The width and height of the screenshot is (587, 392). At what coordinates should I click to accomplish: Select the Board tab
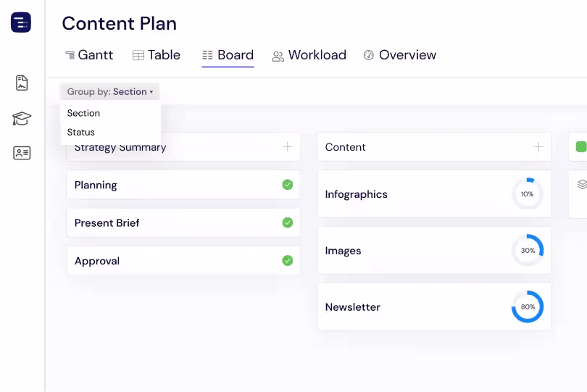228,55
